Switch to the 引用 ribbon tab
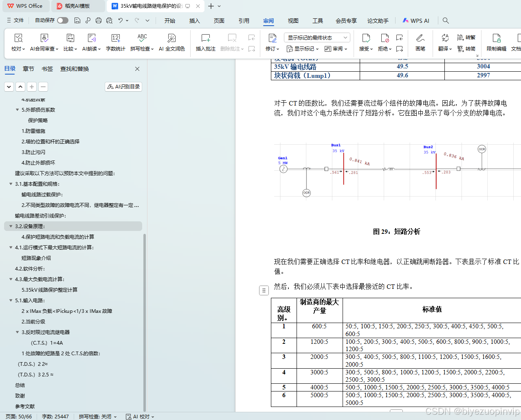The image size is (521, 420). tap(244, 21)
